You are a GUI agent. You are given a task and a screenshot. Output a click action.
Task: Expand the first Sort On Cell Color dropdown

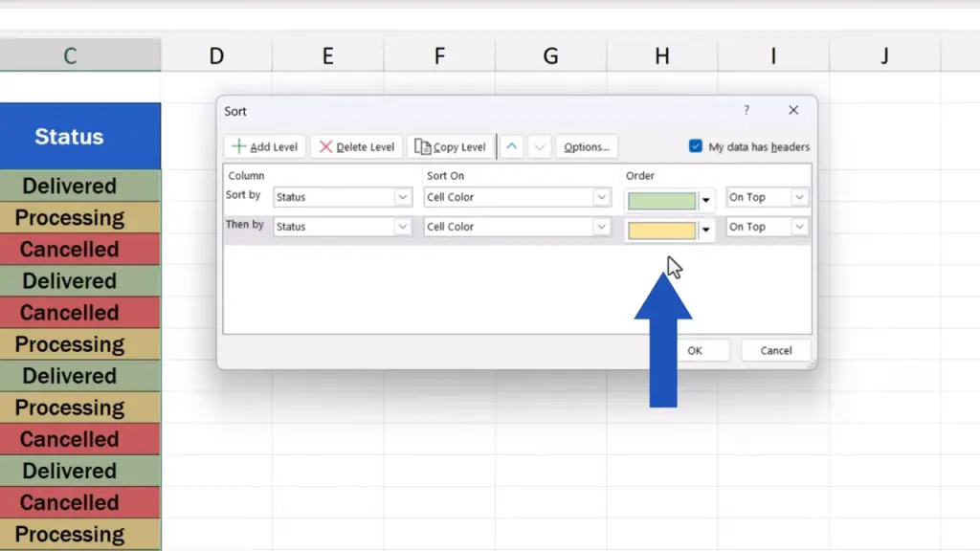(x=601, y=198)
